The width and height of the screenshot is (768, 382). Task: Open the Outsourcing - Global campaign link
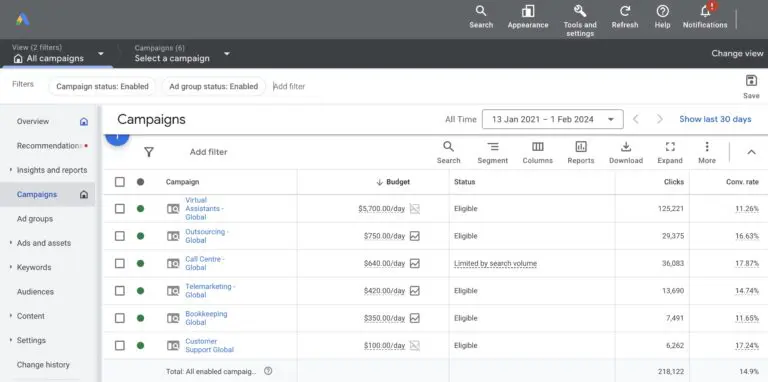point(207,236)
